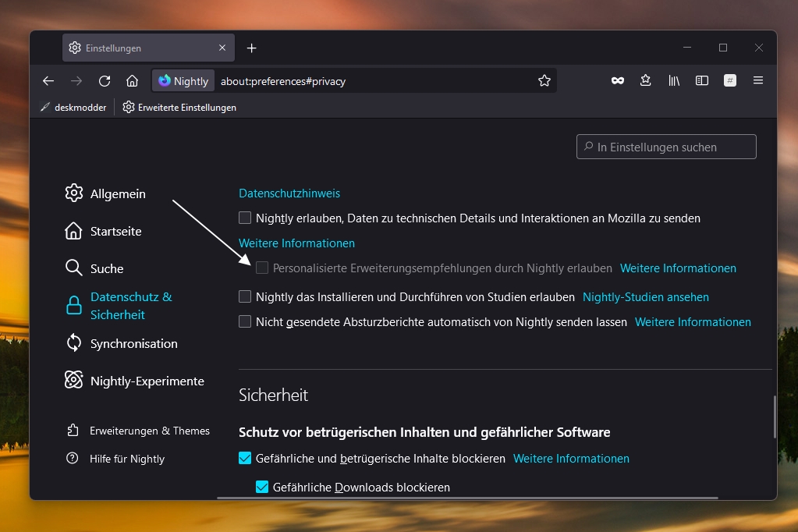Open the Nightly-Experimente category
This screenshot has width=798, height=532.
(x=134, y=381)
